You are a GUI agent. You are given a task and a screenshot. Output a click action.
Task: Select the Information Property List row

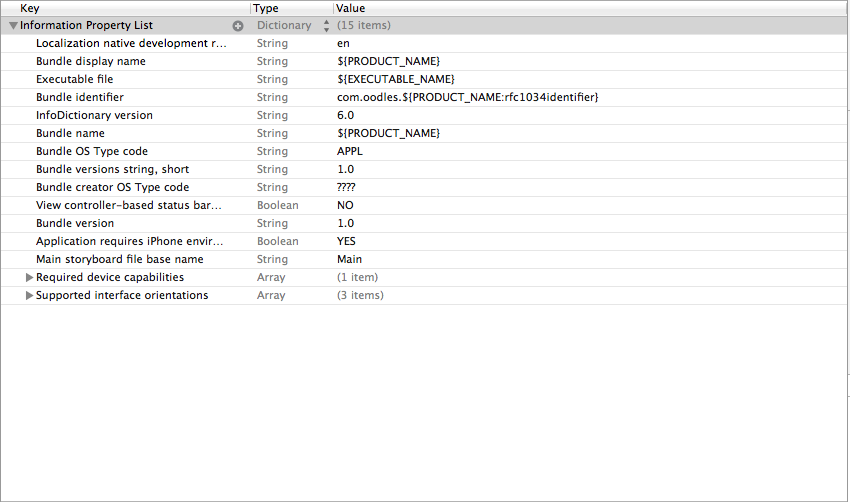point(425,25)
